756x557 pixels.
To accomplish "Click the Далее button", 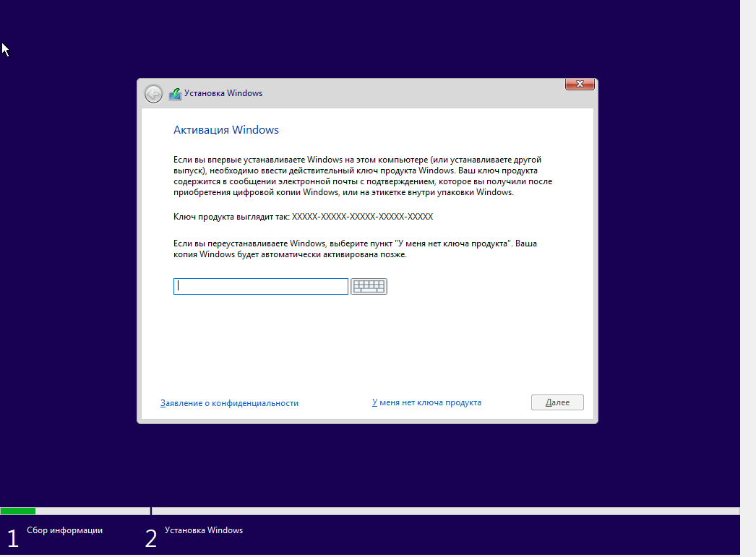I will point(557,402).
